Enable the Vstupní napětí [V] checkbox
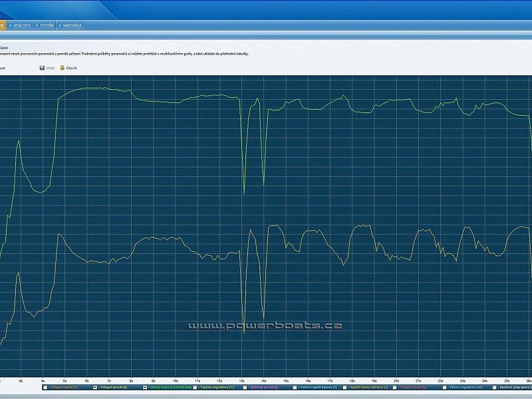The height and width of the screenshot is (399, 532). tap(45, 387)
